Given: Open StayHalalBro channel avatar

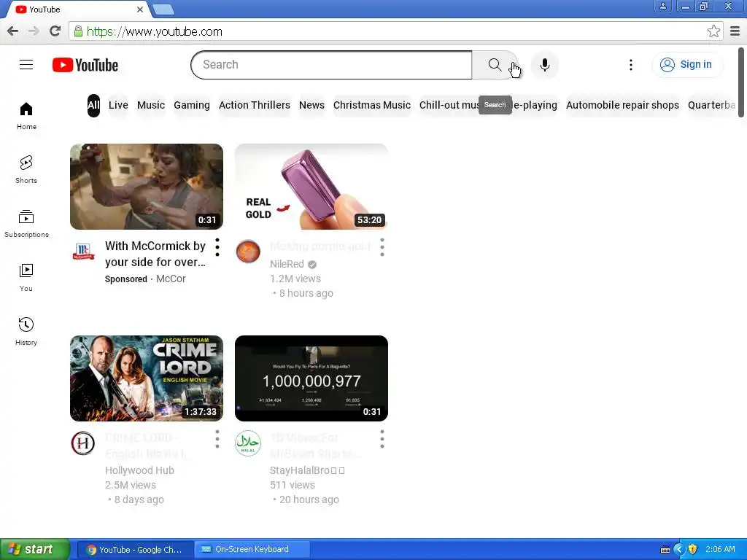Looking at the screenshot, I should pos(248,443).
